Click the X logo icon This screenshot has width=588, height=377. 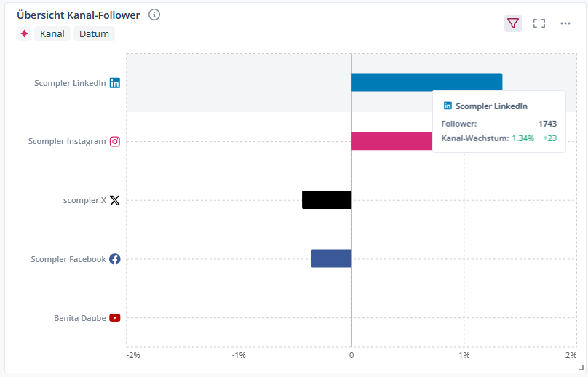115,200
